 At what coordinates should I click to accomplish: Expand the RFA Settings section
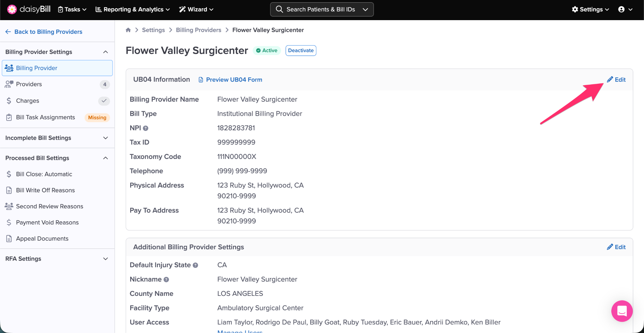[106, 259]
